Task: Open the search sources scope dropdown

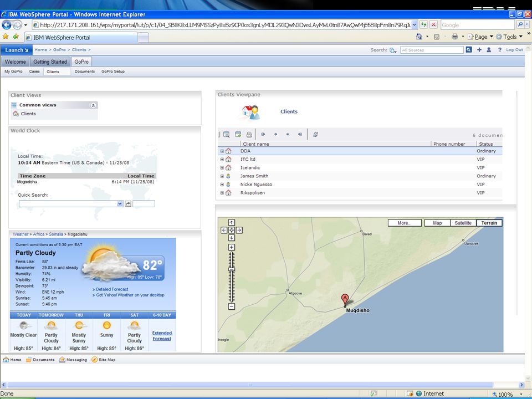Action: 393,50
